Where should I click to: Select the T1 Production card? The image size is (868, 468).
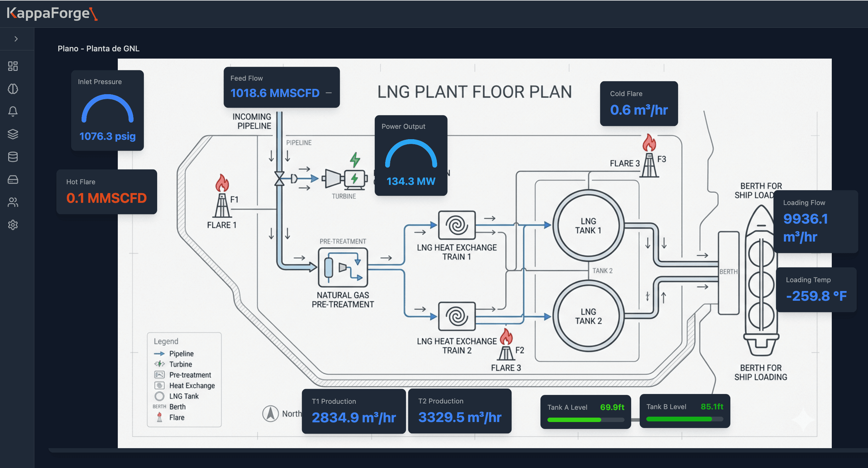354,411
